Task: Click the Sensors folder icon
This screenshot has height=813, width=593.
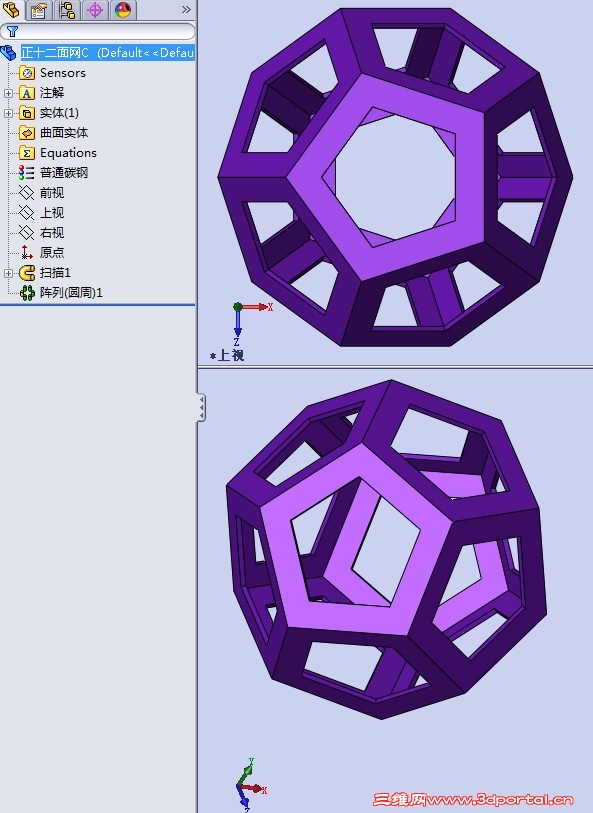Action: pyautogui.click(x=27, y=73)
